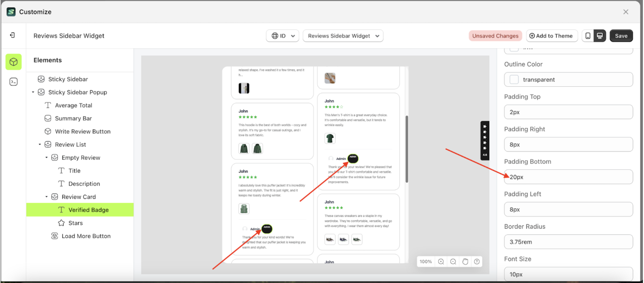The height and width of the screenshot is (283, 644).
Task: Switch to desktop preview
Action: point(600,36)
